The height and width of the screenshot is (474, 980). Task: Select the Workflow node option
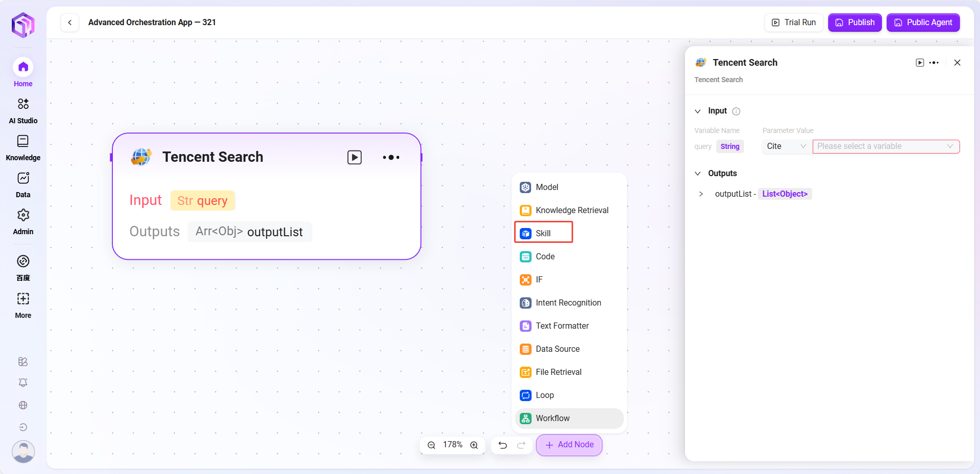pyautogui.click(x=553, y=419)
